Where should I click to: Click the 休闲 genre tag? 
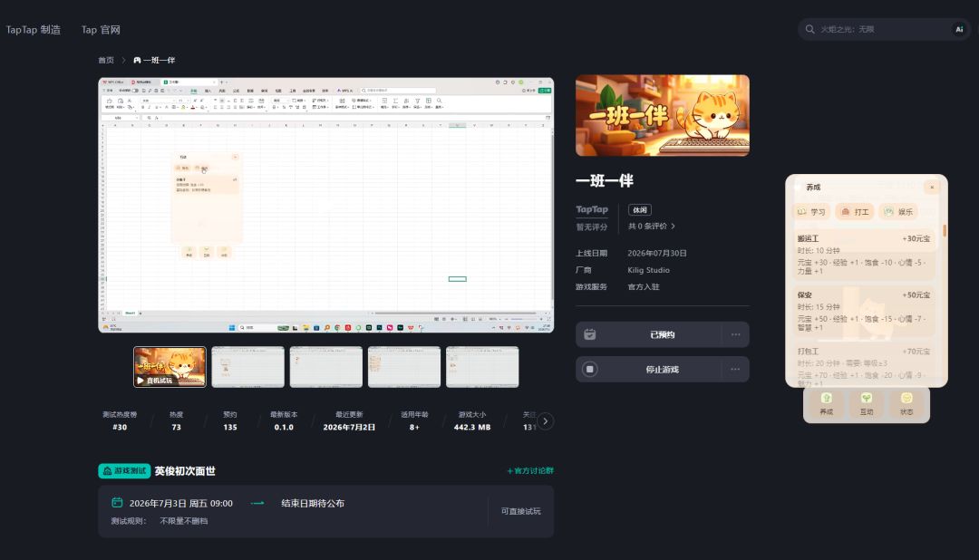(x=639, y=209)
